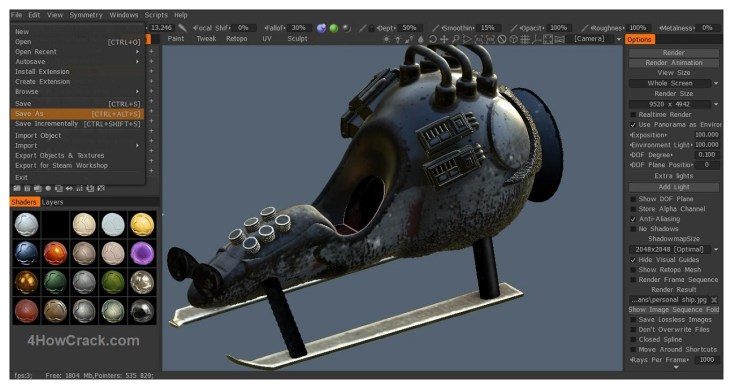Click the Add Light button
This screenshot has height=391, width=735.
click(x=674, y=187)
